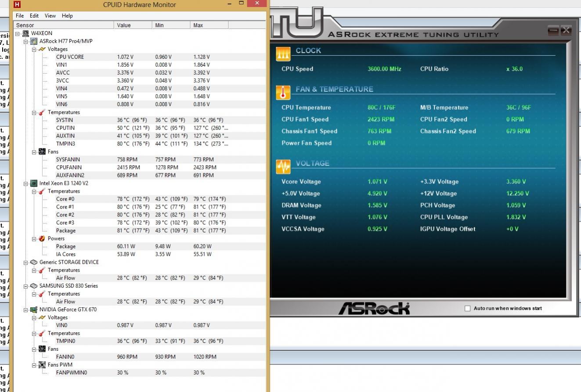Click the Max column header
The width and height of the screenshot is (581, 392).
[x=209, y=25]
